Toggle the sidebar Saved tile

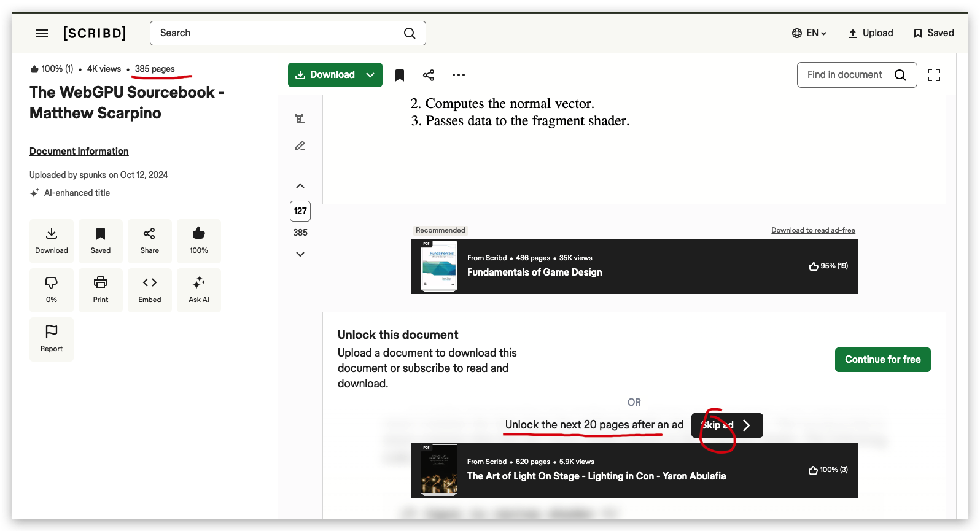(x=101, y=241)
